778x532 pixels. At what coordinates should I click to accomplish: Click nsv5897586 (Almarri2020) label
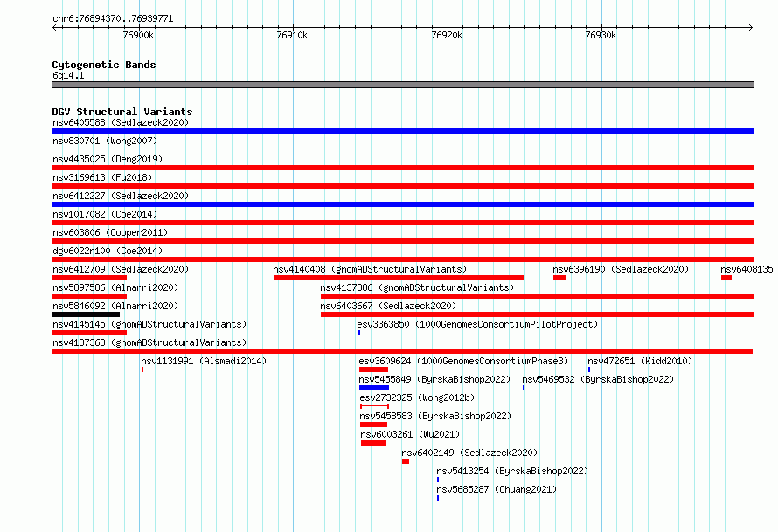tap(115, 287)
